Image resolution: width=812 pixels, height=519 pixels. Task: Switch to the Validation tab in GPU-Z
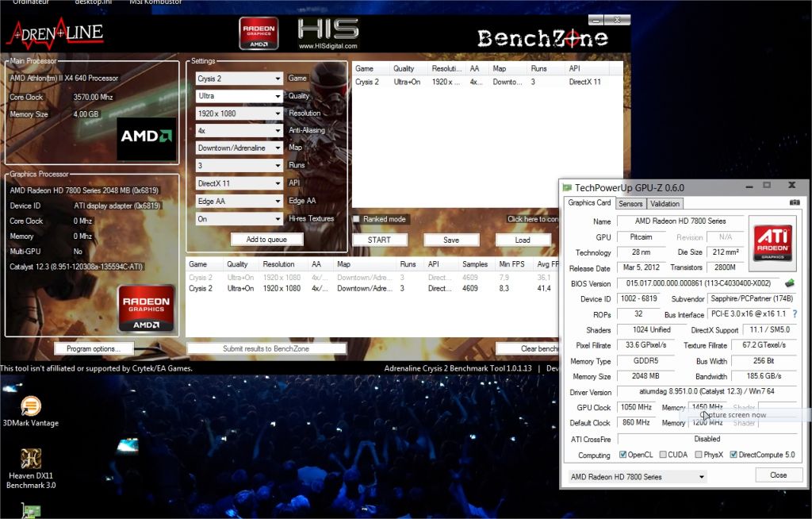[x=665, y=204]
